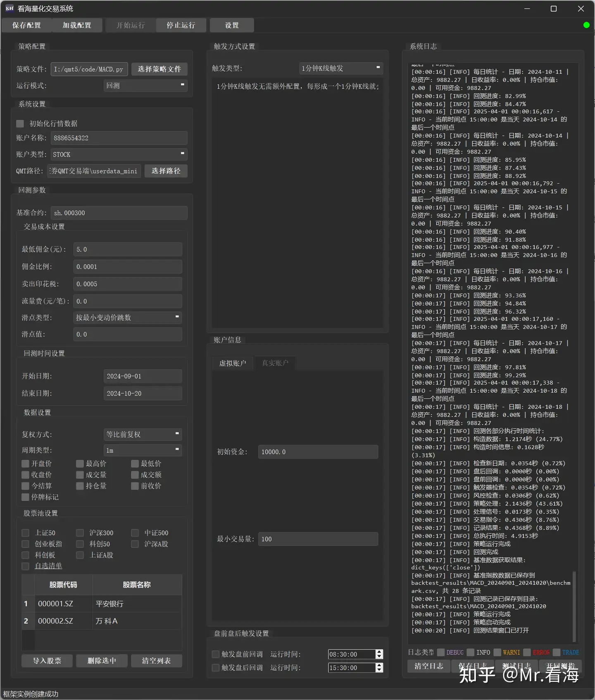The height and width of the screenshot is (700, 595).
Task: Enable 收盘价 data field checkbox
Action: [x=26, y=475]
